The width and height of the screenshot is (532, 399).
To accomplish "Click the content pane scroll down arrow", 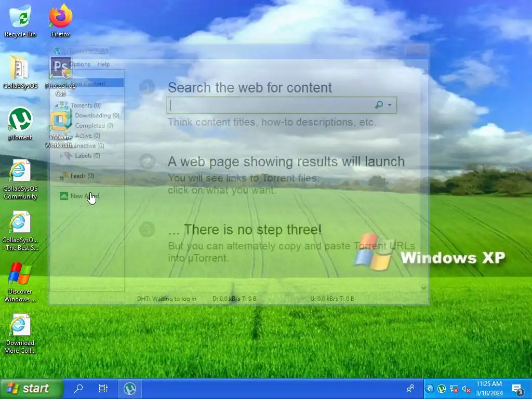I will [x=424, y=288].
